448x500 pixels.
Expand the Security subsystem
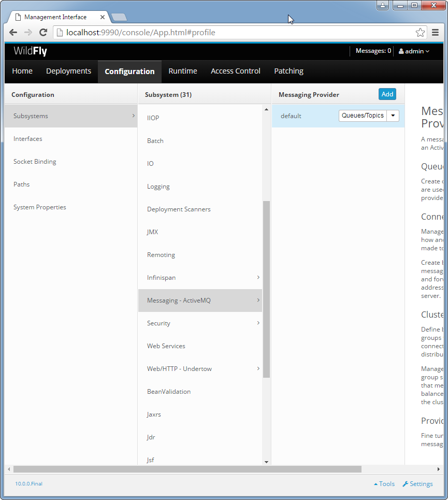pyautogui.click(x=200, y=323)
